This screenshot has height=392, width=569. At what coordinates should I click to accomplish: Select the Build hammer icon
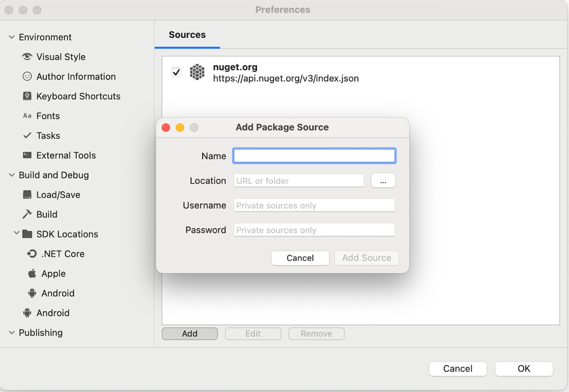point(27,214)
